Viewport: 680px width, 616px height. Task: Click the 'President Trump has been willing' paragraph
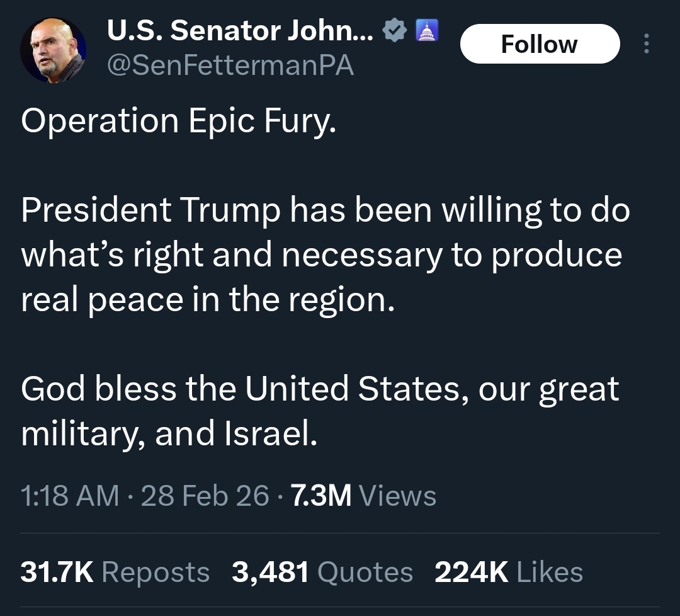pos(326,254)
